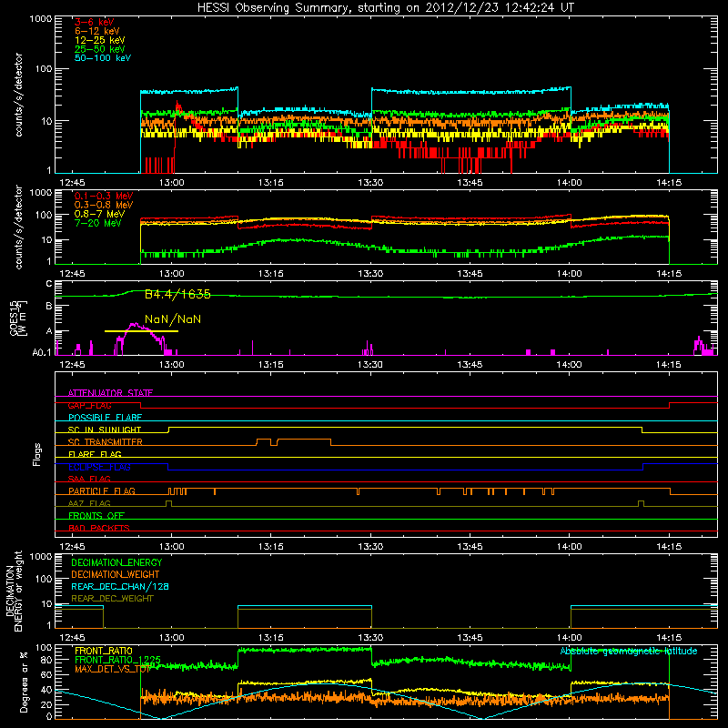The image size is (728, 728).
Task: Click the GOES15 vertical axis label
Action: (x=18, y=318)
